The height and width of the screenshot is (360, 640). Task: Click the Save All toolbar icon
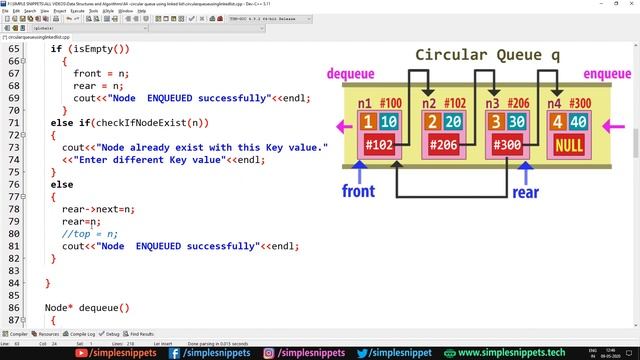point(30,19)
